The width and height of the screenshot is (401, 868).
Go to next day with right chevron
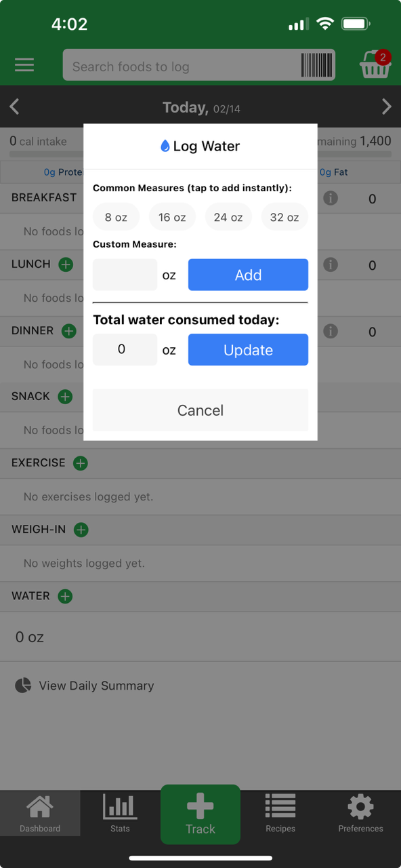click(x=387, y=106)
